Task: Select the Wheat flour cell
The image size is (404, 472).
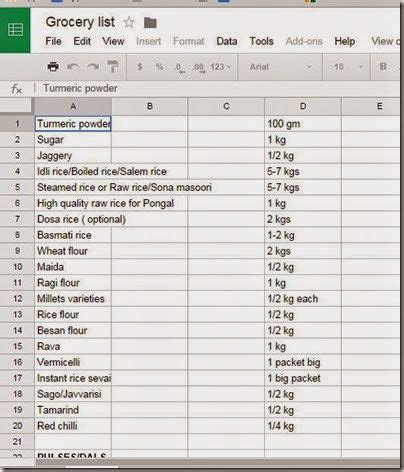Action: point(73,251)
